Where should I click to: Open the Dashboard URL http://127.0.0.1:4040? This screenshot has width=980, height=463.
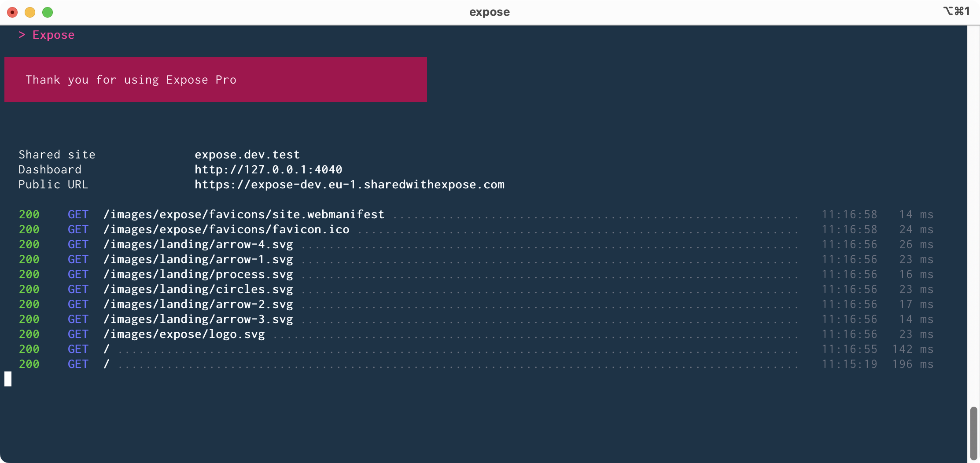click(x=268, y=169)
